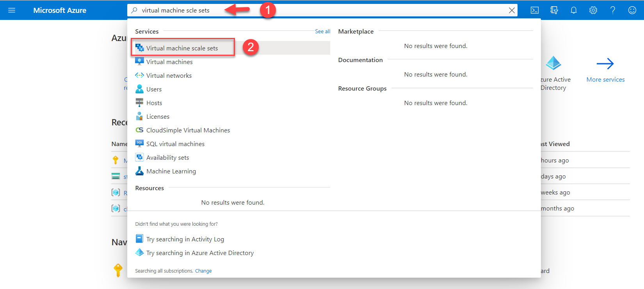
Task: Open Availability sets service
Action: pyautogui.click(x=167, y=157)
